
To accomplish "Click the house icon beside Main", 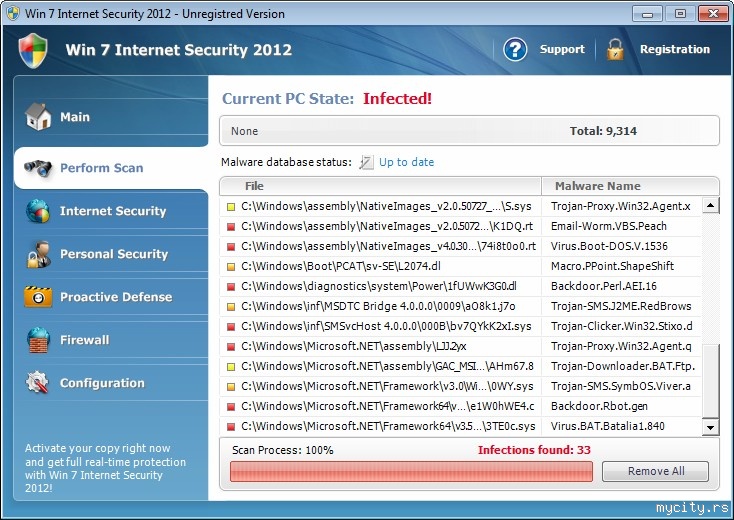I will click(38, 117).
